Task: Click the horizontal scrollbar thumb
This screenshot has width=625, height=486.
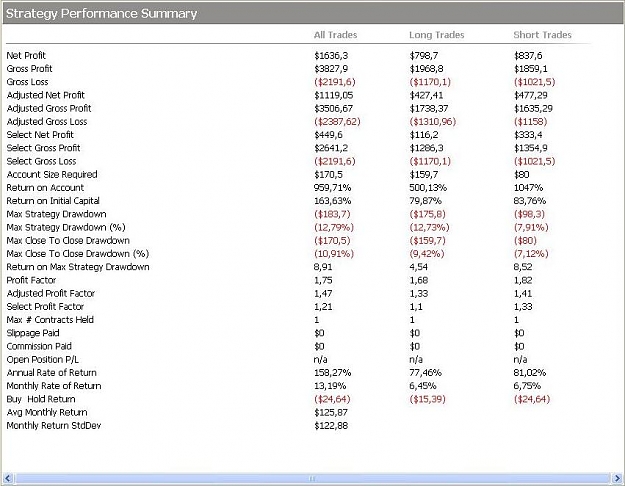Action: tap(312, 478)
